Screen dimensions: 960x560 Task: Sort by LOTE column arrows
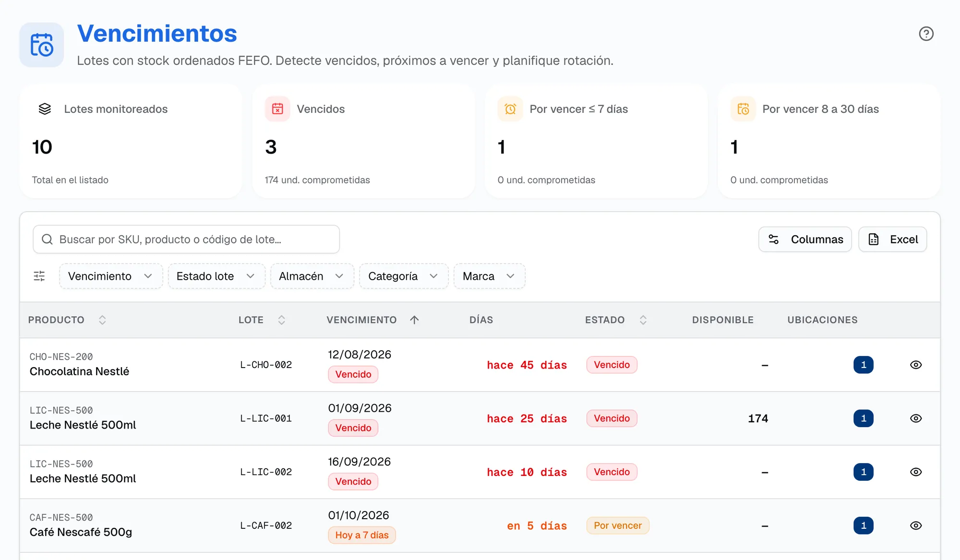point(282,320)
